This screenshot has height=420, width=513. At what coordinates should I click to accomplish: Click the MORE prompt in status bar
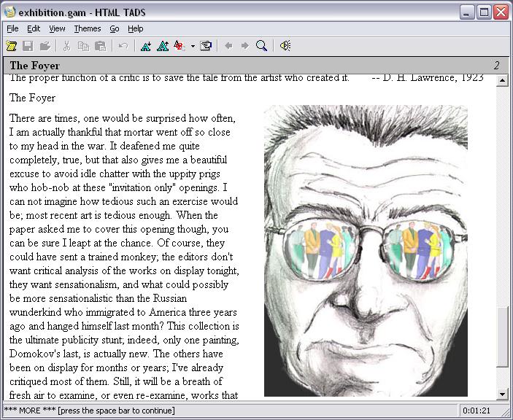tap(90, 411)
